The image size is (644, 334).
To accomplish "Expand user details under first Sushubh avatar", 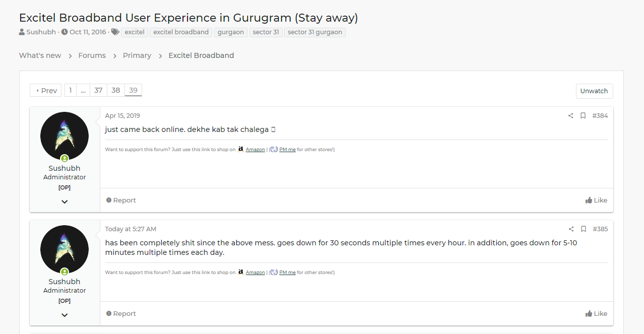I will pyautogui.click(x=65, y=202).
